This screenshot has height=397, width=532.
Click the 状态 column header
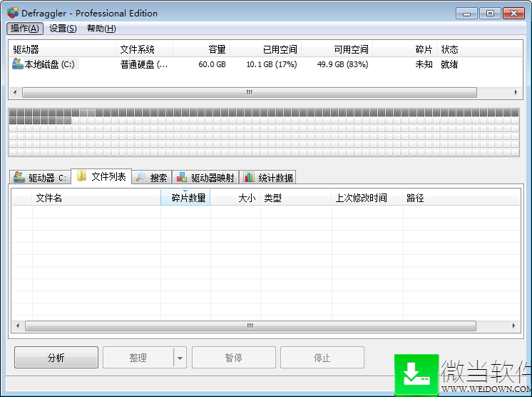(479, 49)
